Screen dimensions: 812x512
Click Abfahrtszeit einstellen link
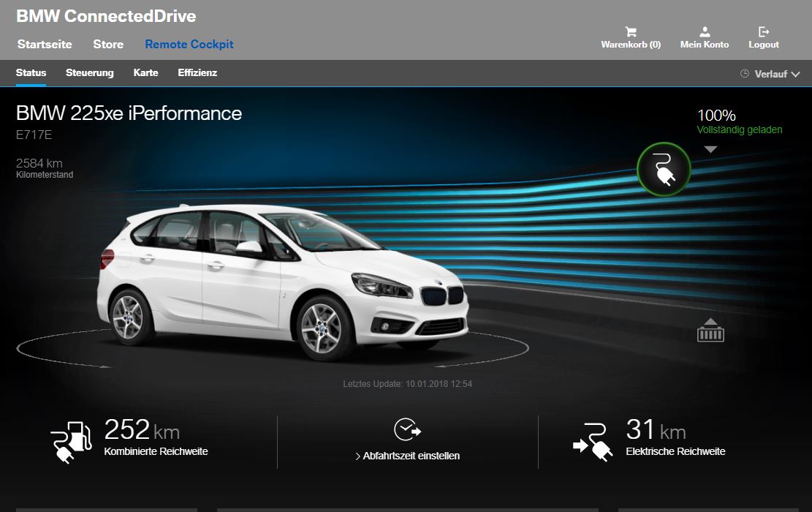(x=408, y=456)
